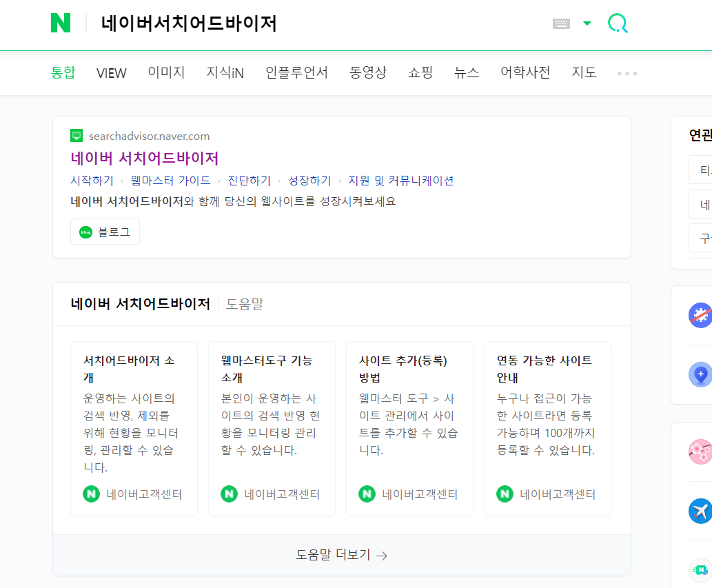Screen dimensions: 712x588
Task: Open the 지원 및 커뮤니케이션 sublink
Action: click(x=401, y=181)
